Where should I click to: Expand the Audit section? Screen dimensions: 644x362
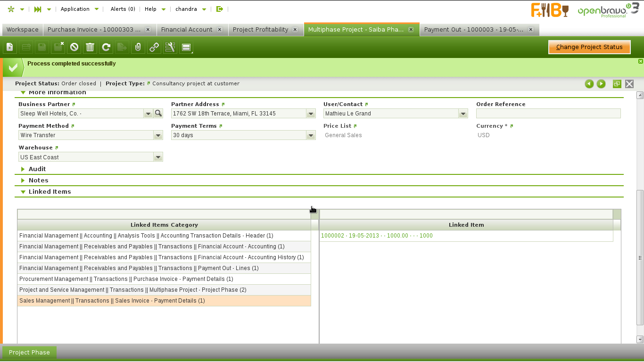(37, 169)
